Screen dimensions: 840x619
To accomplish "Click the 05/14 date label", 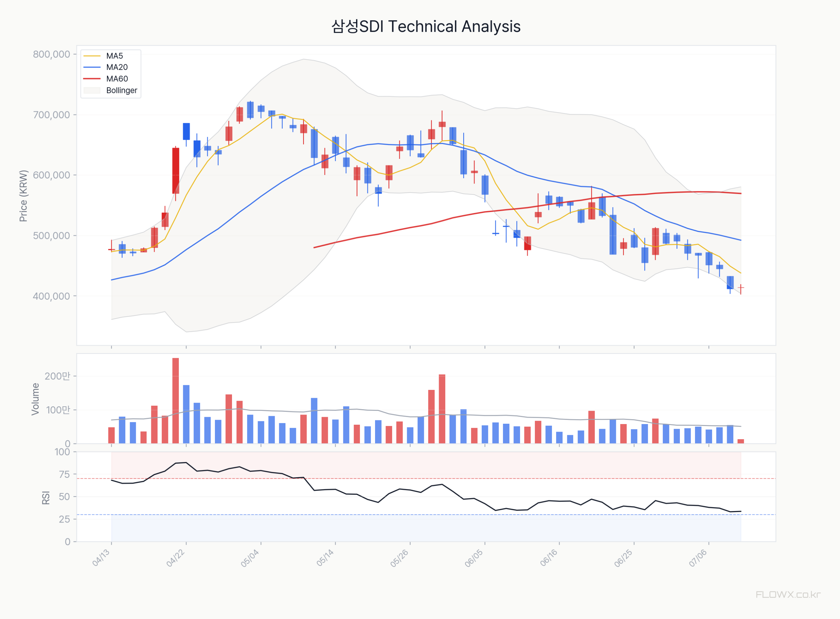I will click(325, 558).
